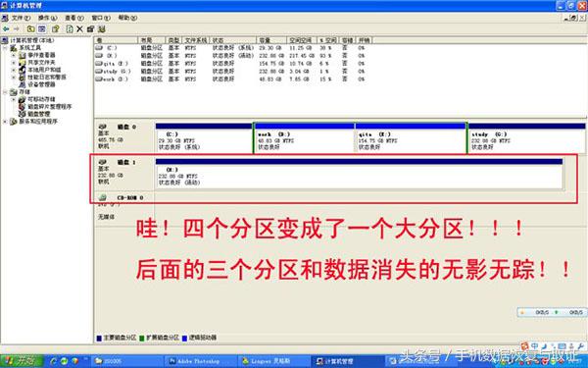Select 可移动存储 in the tree
This screenshot has height=368, width=588.
(41, 99)
